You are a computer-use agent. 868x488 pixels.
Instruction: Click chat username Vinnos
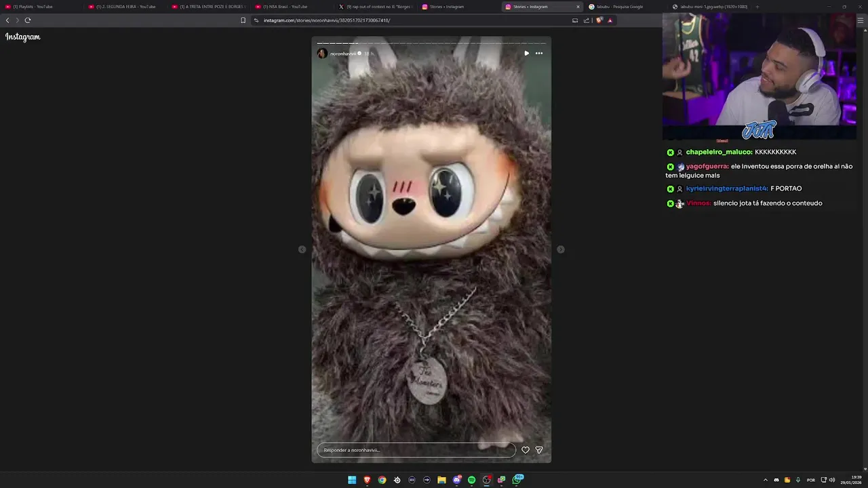698,203
